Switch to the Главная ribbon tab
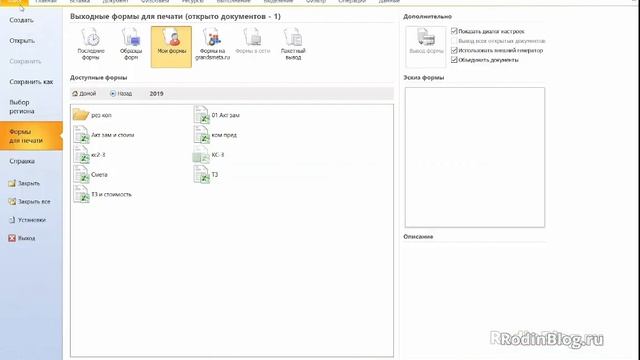 46,2
